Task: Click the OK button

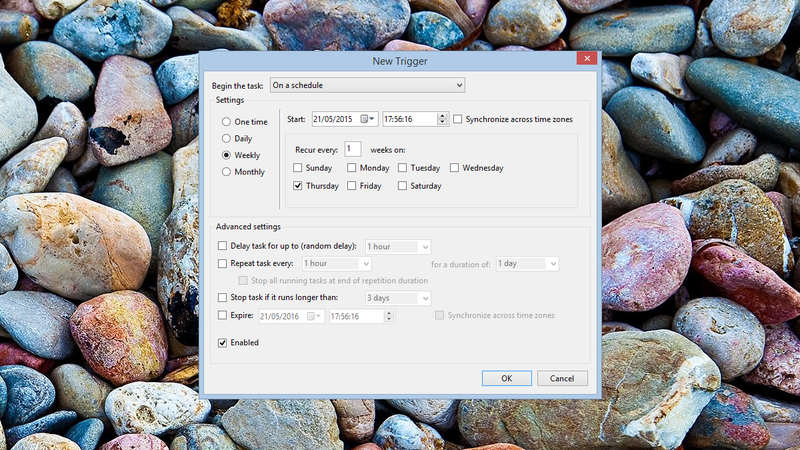Action: click(x=507, y=379)
